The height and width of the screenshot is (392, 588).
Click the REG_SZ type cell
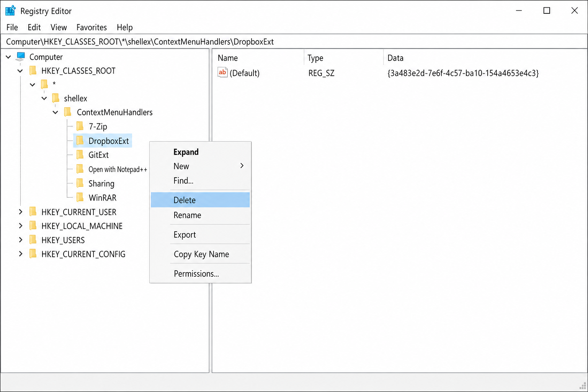point(322,73)
